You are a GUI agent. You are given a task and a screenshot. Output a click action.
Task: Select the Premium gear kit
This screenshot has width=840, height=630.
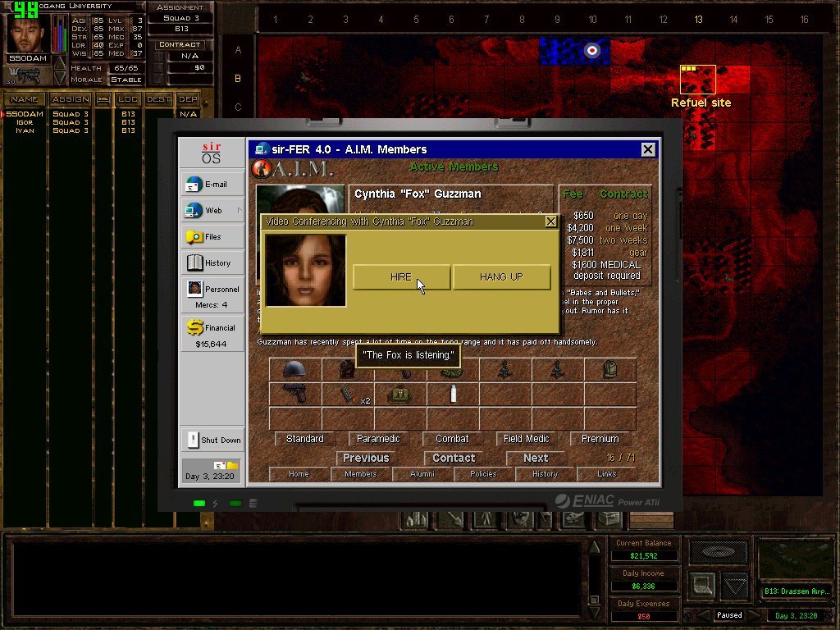click(x=600, y=439)
